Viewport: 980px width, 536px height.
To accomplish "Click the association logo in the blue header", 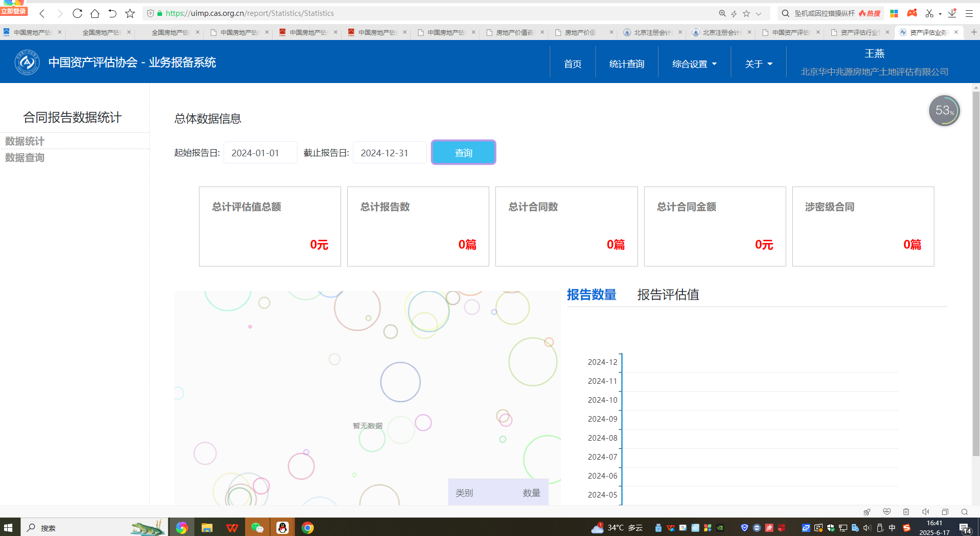I will [x=27, y=63].
